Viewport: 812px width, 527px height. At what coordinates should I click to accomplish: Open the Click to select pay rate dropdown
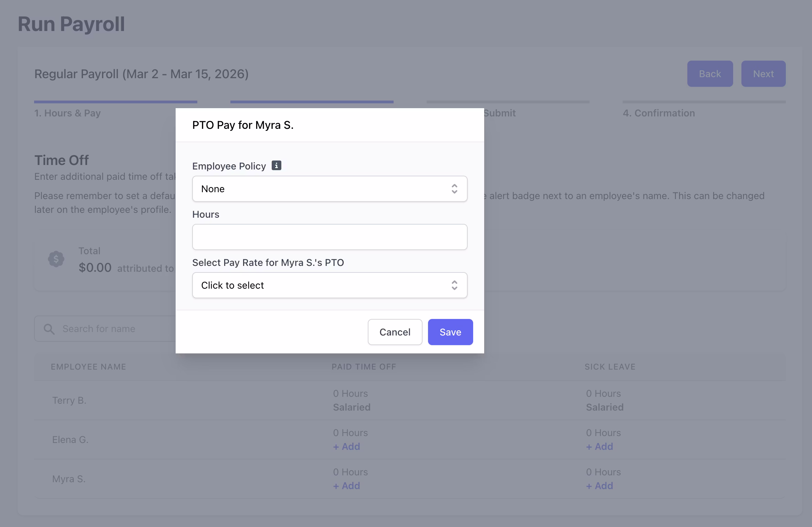point(324,285)
